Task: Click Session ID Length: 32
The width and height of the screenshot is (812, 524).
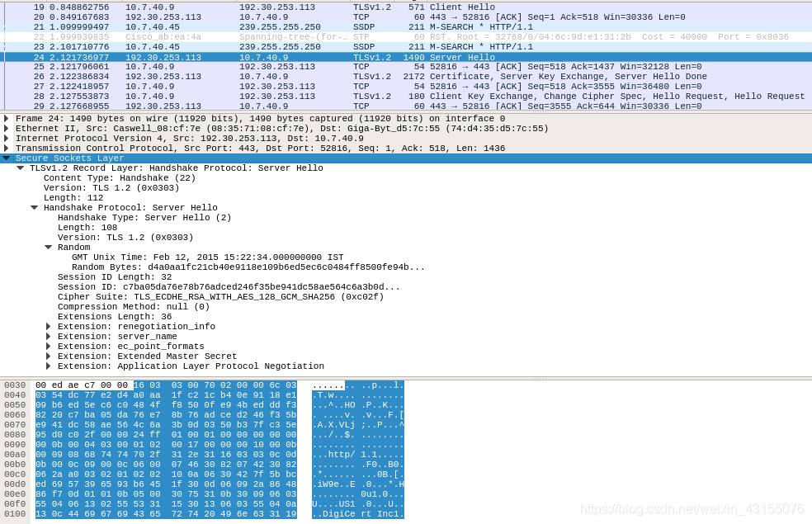Action: (x=115, y=277)
